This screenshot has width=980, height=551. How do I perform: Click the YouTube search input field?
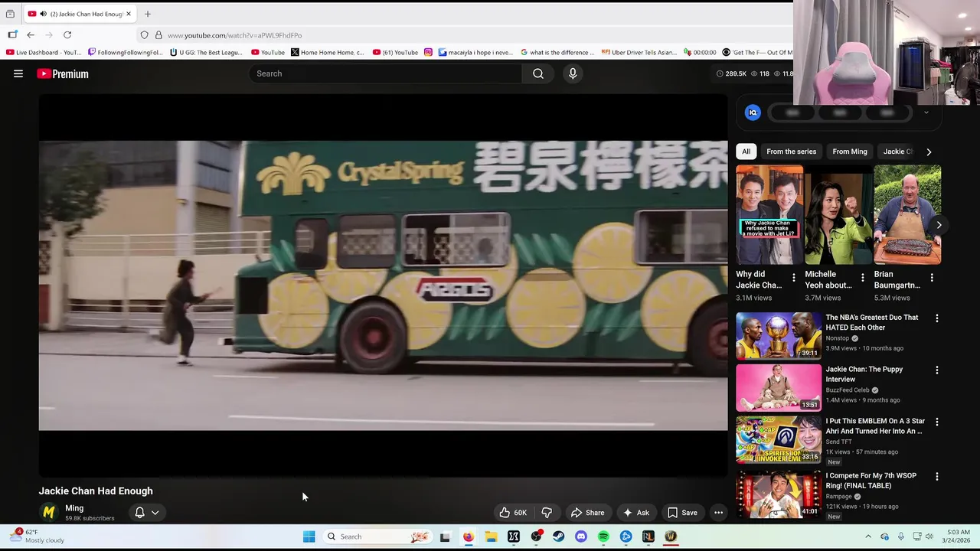tap(386, 73)
